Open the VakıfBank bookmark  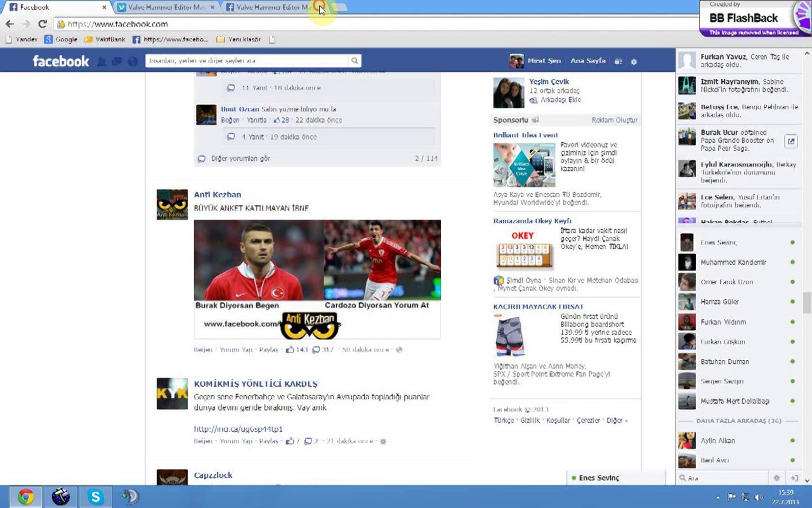[x=105, y=40]
